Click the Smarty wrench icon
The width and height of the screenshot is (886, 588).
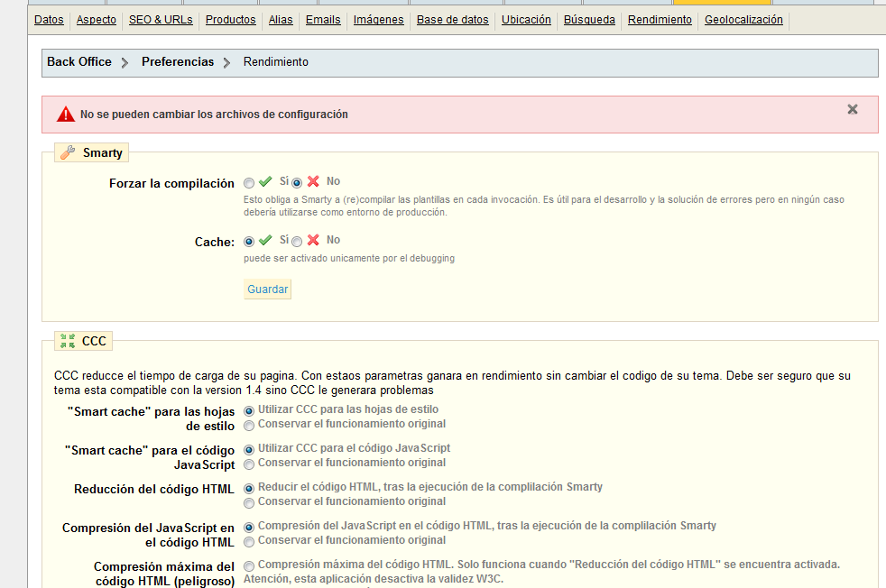68,152
